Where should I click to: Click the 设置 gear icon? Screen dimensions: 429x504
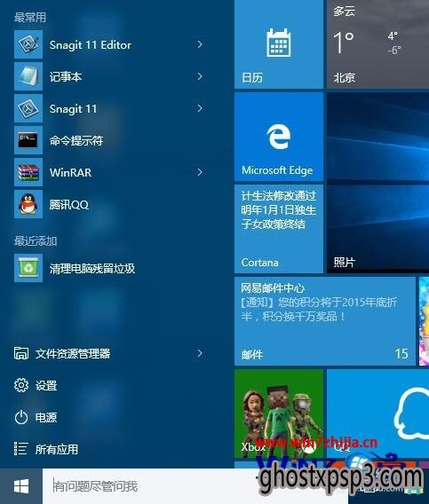tap(21, 385)
